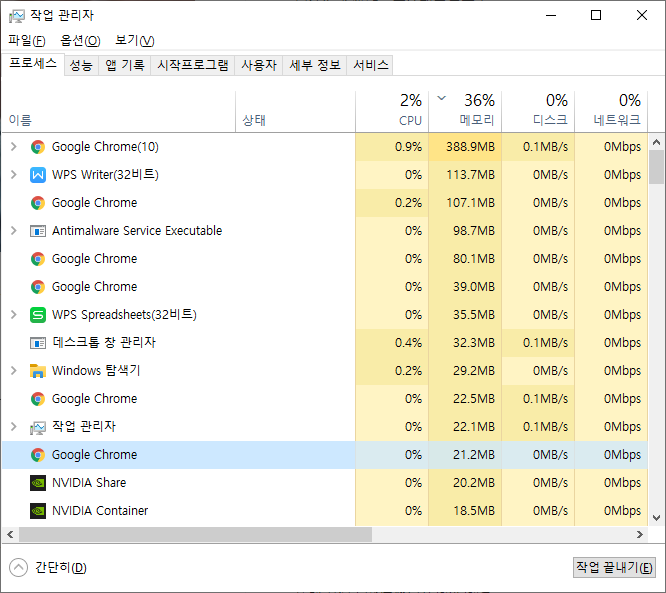Viewport: 666px width, 593px height.
Task: Click the 388.9MB memory value
Action: (470, 147)
